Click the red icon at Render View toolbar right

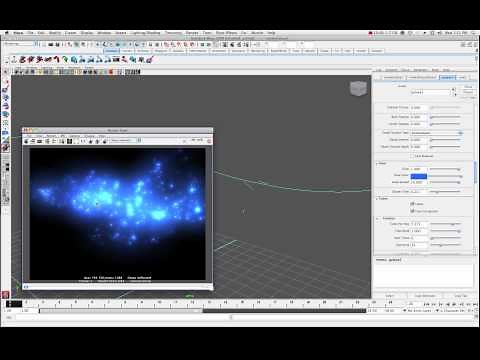coord(209,141)
